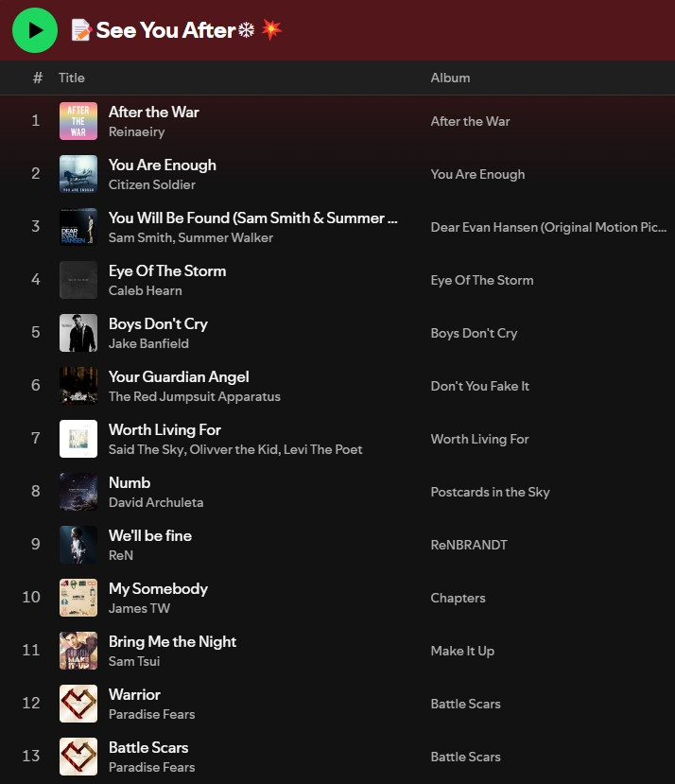Click Worth Living For album artwork
This screenshot has height=784, width=675.
78,439
